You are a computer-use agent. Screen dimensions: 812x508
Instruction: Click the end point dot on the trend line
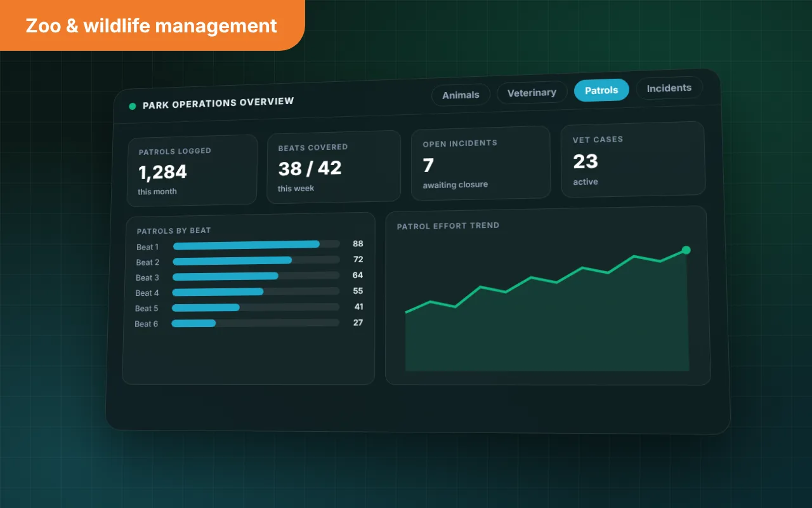coord(686,250)
